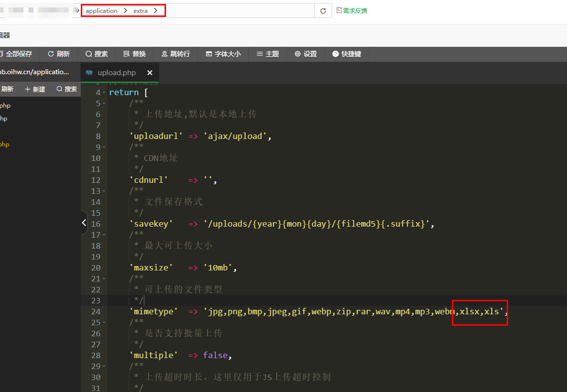
Task: Click the '10mb' string value
Action: [218, 267]
